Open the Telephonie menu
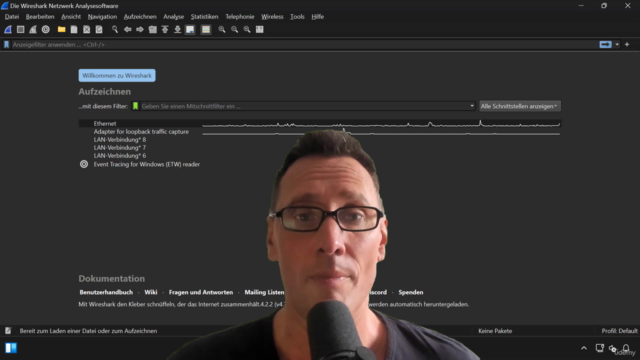The image size is (640, 360). click(240, 17)
